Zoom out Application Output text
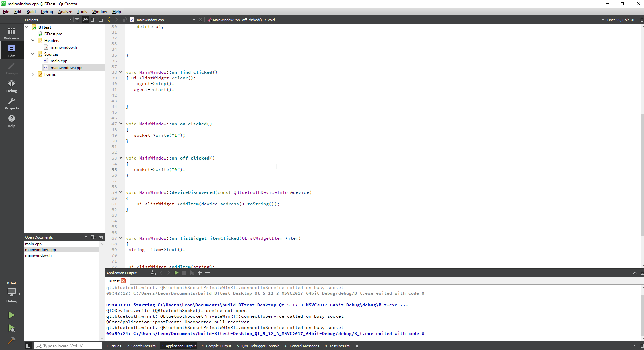The height and width of the screenshot is (350, 644). [x=207, y=273]
